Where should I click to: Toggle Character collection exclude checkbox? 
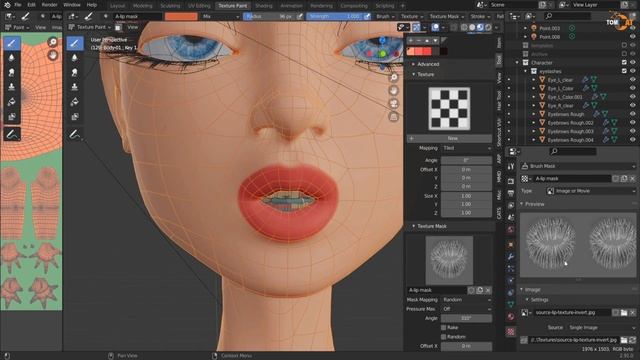pyautogui.click(x=624, y=62)
